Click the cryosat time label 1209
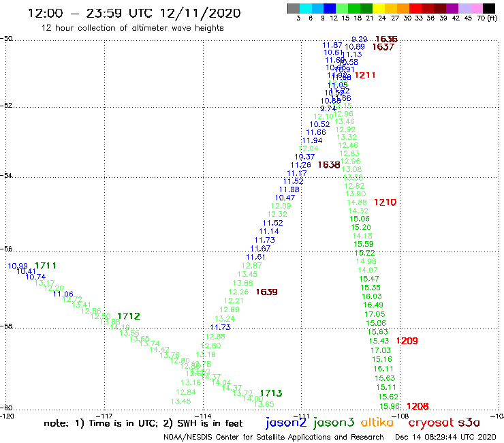This screenshot has height=443, width=504. [x=407, y=341]
